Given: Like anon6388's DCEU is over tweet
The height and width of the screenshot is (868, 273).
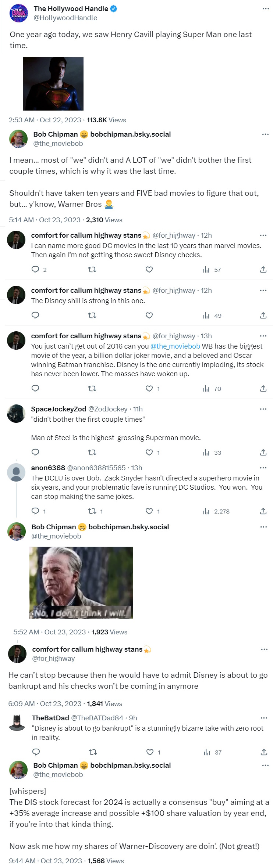Looking at the screenshot, I should 149,511.
